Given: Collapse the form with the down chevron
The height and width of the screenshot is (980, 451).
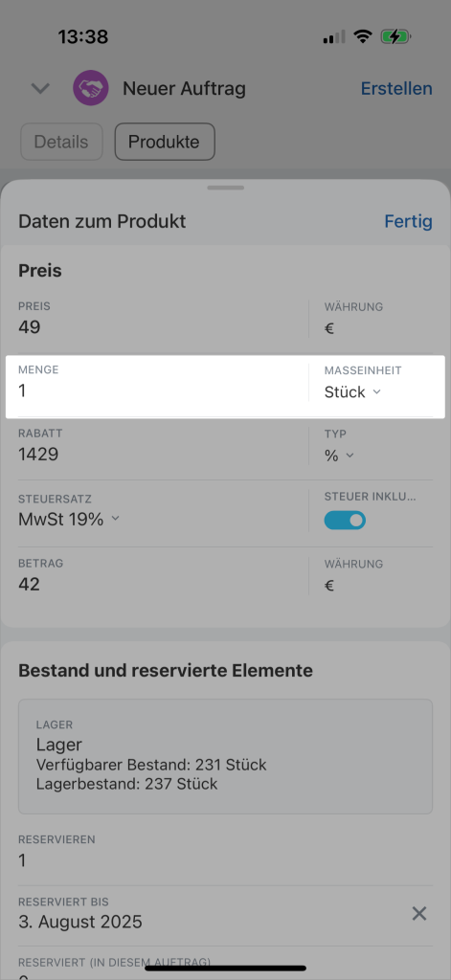Looking at the screenshot, I should tap(40, 89).
